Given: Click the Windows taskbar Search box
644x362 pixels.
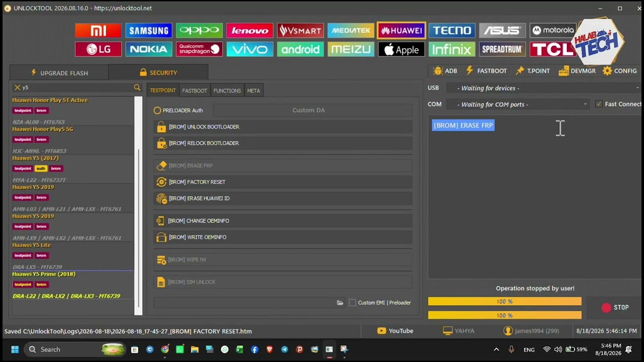Looking at the screenshot, I should [75, 349].
